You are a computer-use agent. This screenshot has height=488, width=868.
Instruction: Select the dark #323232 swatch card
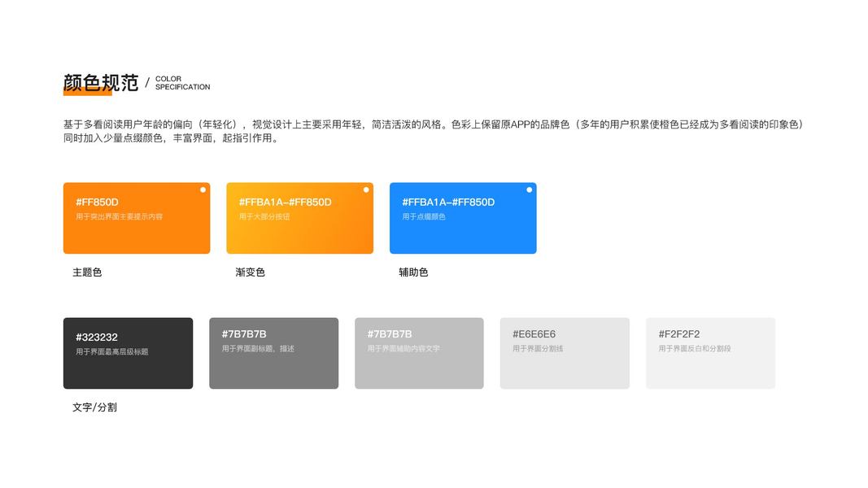point(128,353)
